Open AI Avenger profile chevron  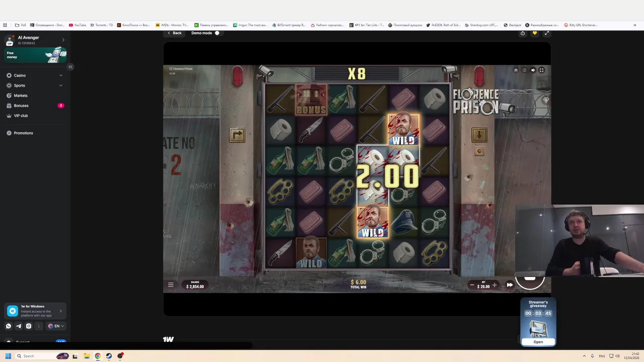coord(63,40)
